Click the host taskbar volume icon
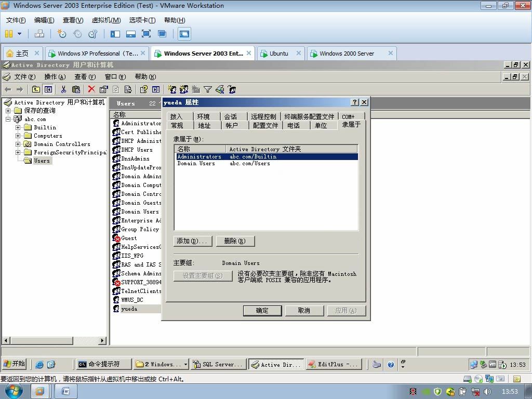Screen dimensions: 532x399 pos(487,392)
